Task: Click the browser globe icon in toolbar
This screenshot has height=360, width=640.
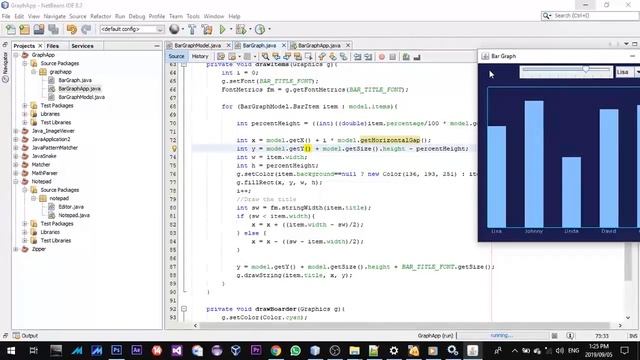Action: (x=174, y=29)
